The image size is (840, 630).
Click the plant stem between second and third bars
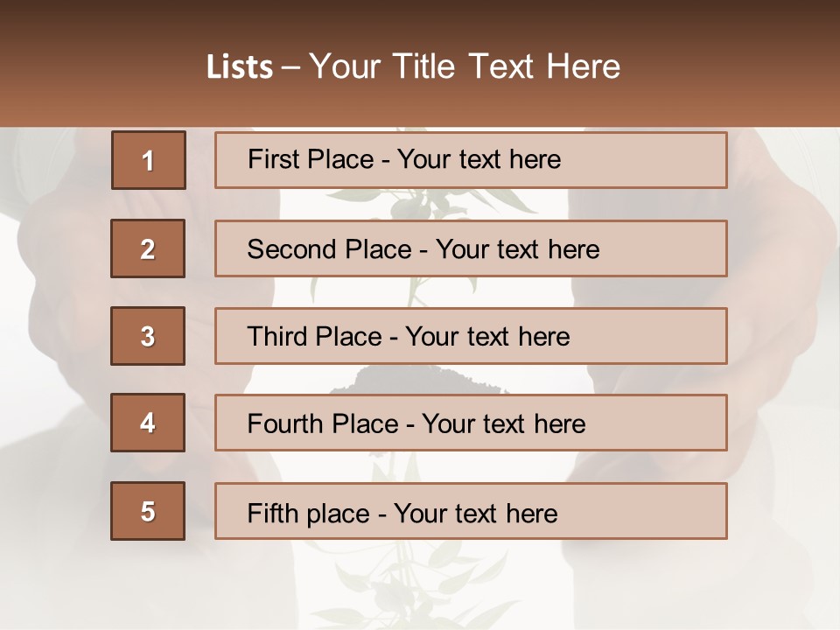click(x=409, y=292)
